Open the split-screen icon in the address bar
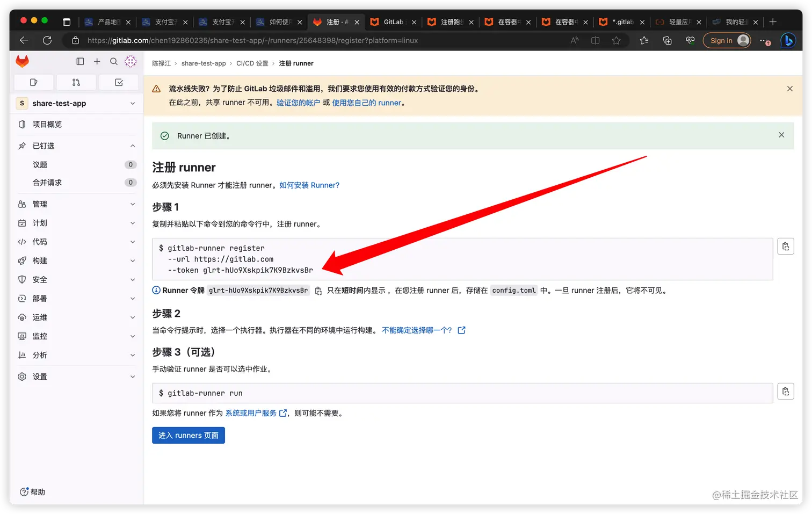 pos(595,40)
